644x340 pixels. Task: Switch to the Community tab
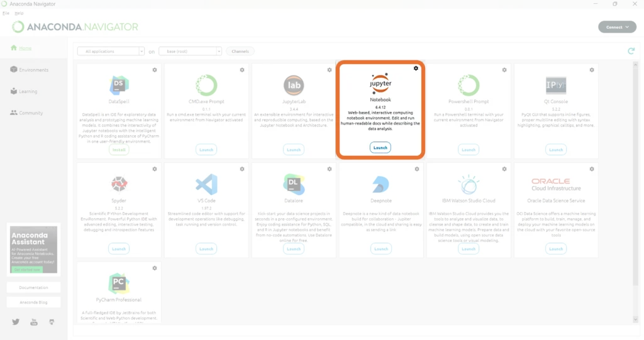point(26,112)
